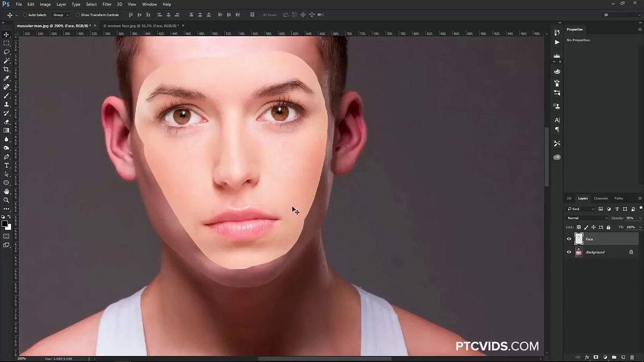Click the Face layer thumbnail

click(x=579, y=239)
